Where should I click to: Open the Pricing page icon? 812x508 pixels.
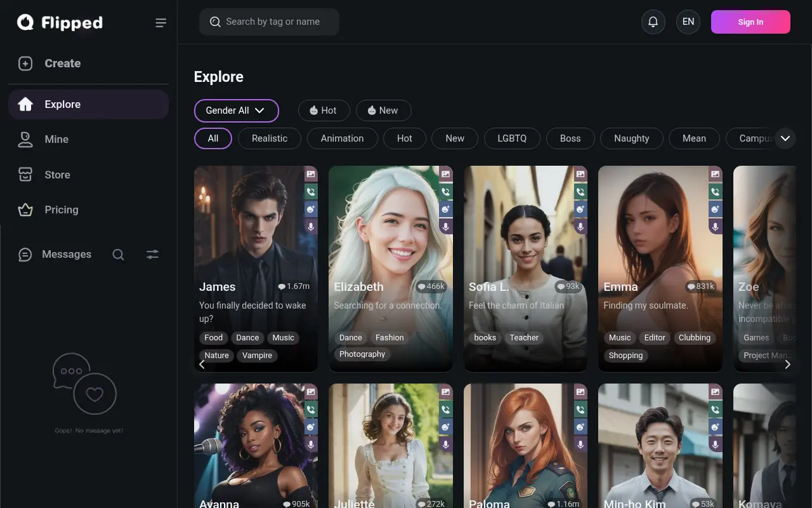click(25, 210)
